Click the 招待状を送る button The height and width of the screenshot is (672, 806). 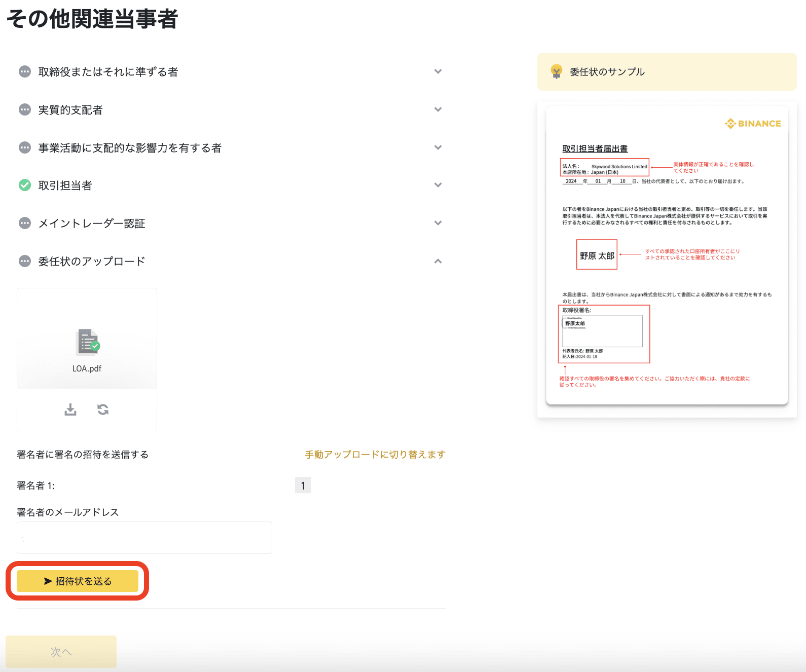tap(78, 581)
